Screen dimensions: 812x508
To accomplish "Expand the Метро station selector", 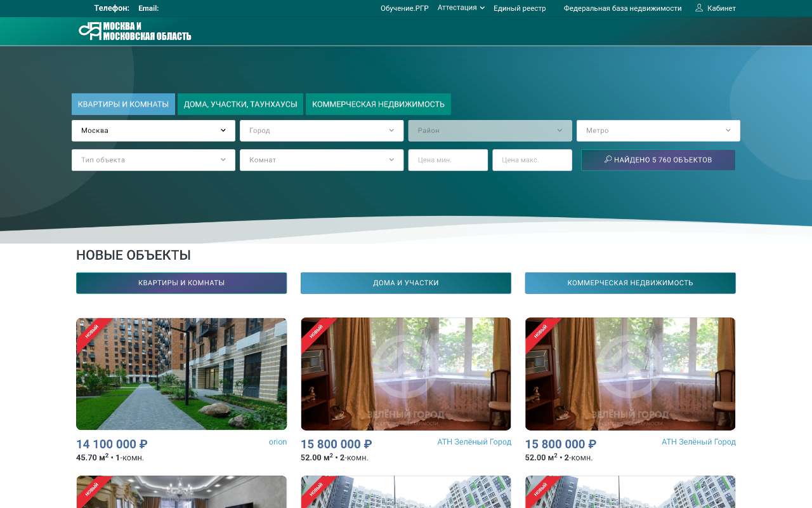I will tap(658, 131).
